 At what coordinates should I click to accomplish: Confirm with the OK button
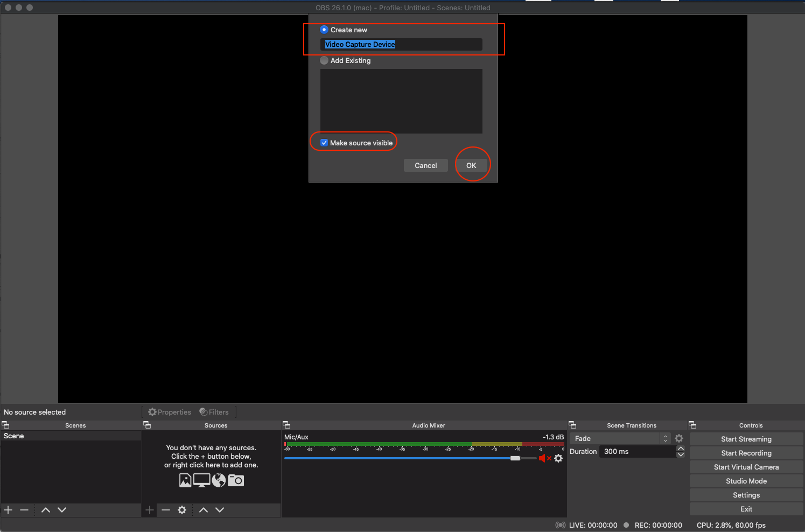coord(471,165)
